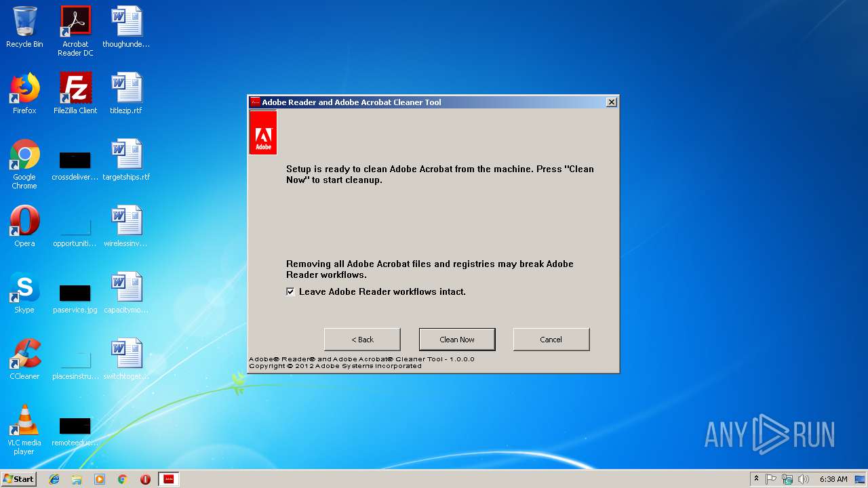This screenshot has width=868, height=488.
Task: Click the Show desktop button
Action: coord(861,479)
